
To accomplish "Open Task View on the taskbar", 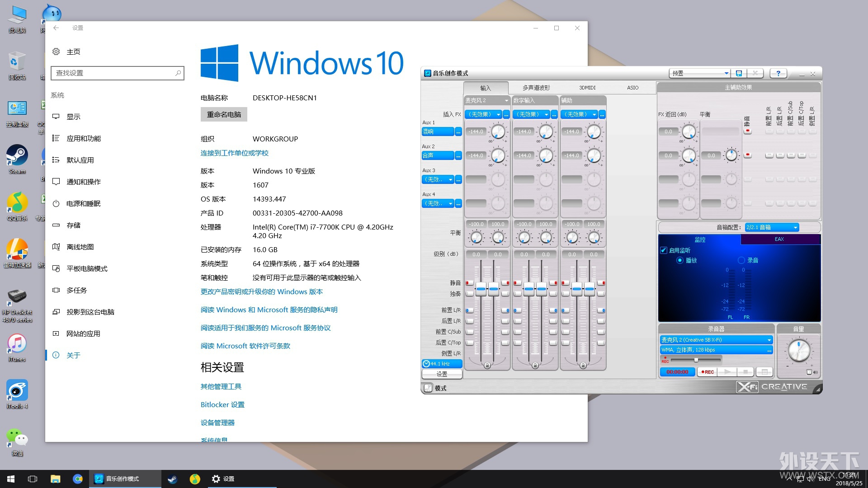I will (x=33, y=479).
